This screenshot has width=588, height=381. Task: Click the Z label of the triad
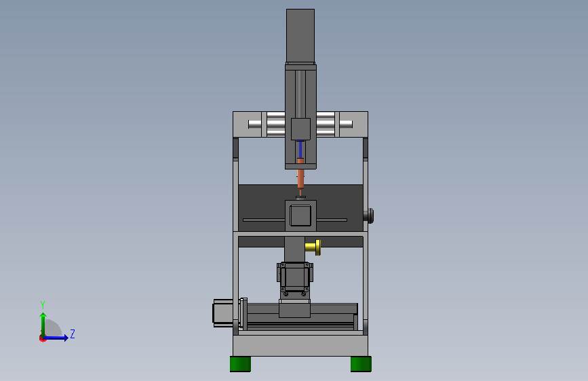[73, 334]
